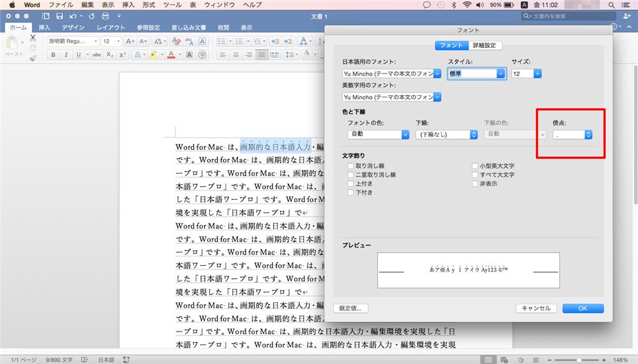Click Align Left paragraph icon

(x=223, y=54)
